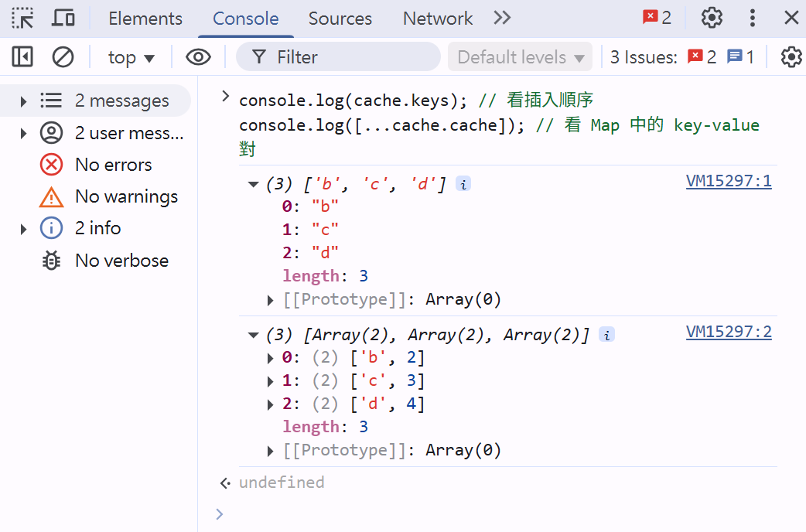Switch to the Console tab

pos(246,19)
